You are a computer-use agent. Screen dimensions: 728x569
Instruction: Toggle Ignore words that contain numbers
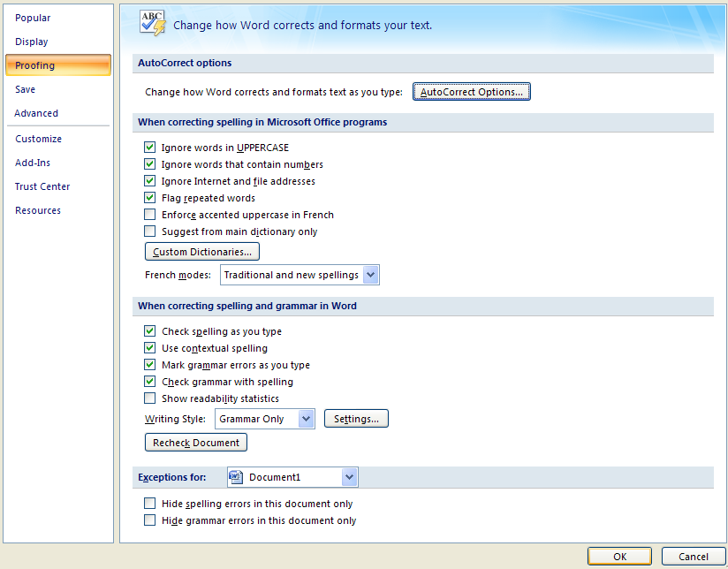pos(149,164)
